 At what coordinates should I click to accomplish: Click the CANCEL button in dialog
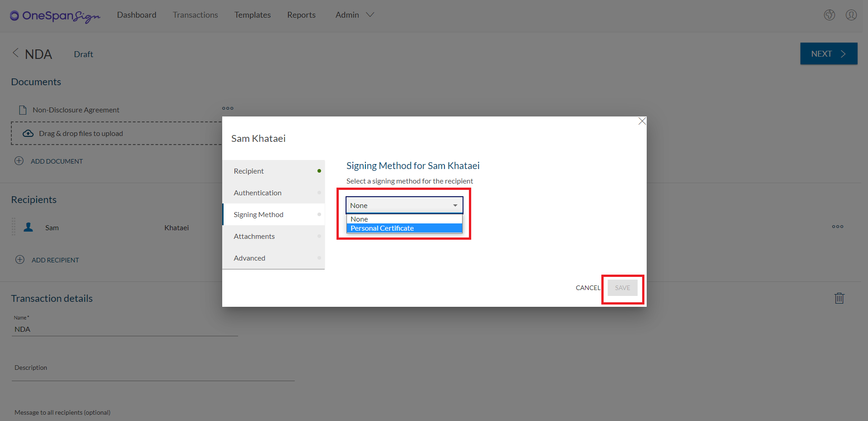tap(588, 288)
